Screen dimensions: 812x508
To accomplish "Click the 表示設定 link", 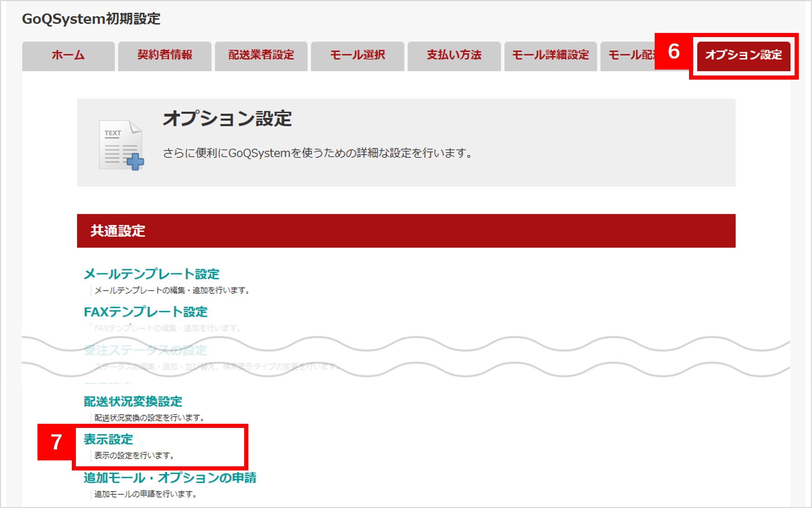I will [108, 440].
